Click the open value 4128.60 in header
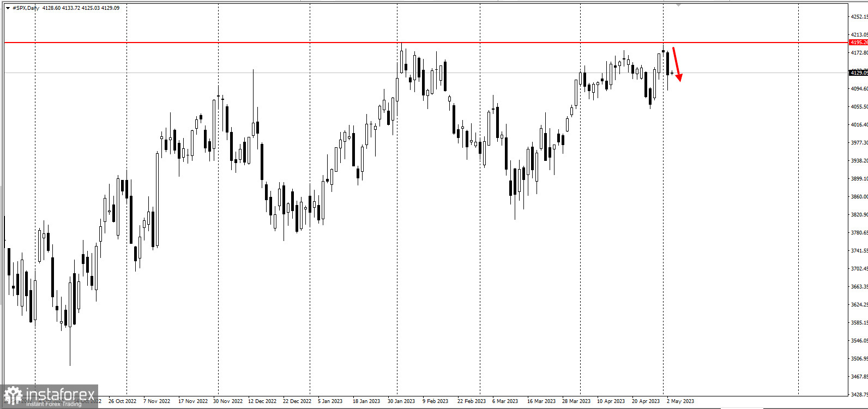Viewport: 868px width, 409px height. 51,8
